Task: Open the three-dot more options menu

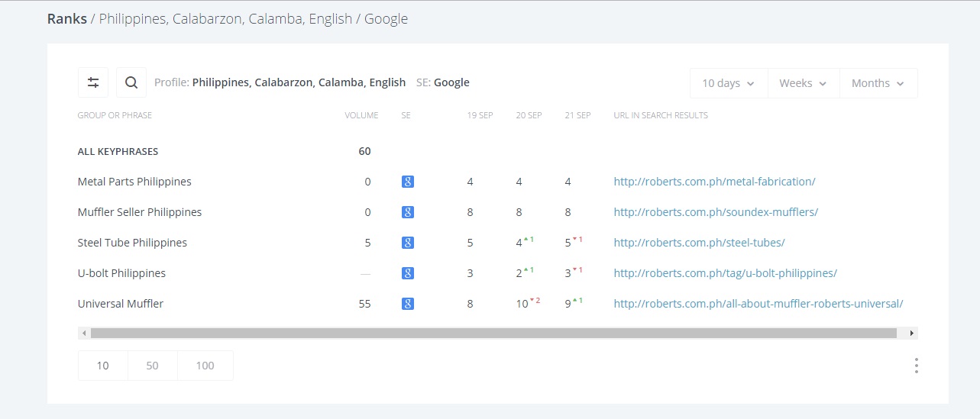Action: coord(916,366)
